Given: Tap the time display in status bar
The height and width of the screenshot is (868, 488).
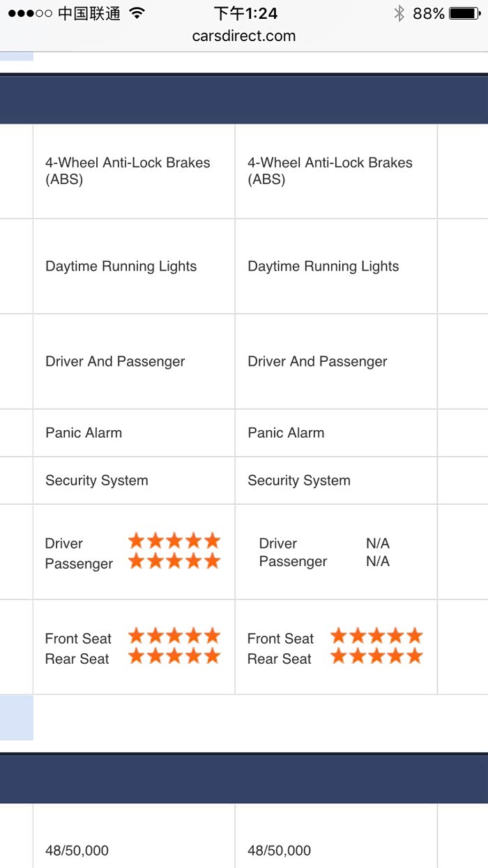Looking at the screenshot, I should (x=245, y=13).
